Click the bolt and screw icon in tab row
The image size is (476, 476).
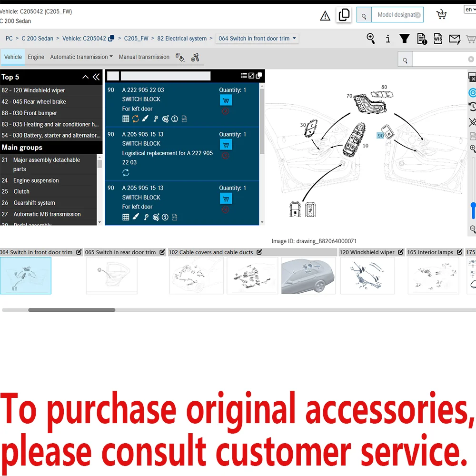point(195,58)
